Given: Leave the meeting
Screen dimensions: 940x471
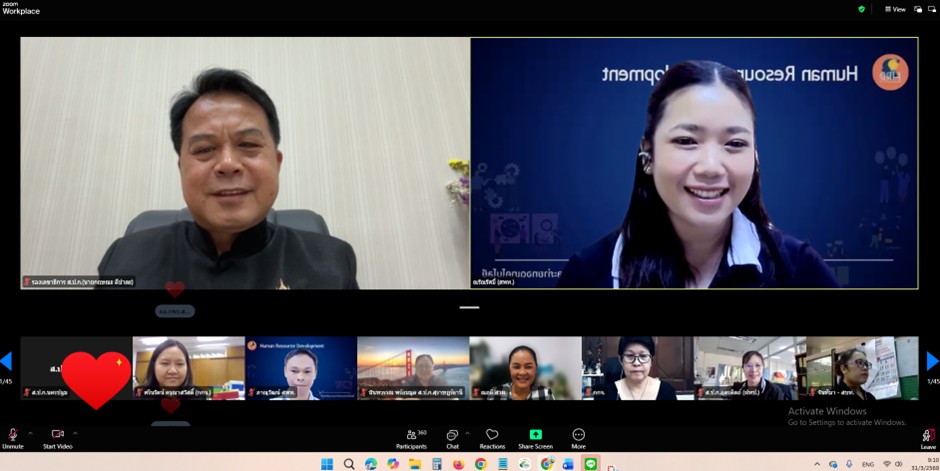Looking at the screenshot, I should point(928,439).
